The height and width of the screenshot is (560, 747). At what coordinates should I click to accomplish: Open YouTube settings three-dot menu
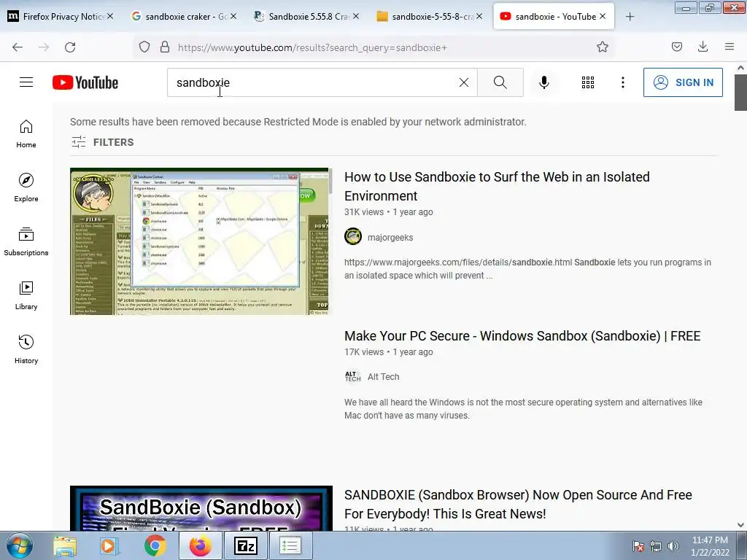click(x=623, y=82)
